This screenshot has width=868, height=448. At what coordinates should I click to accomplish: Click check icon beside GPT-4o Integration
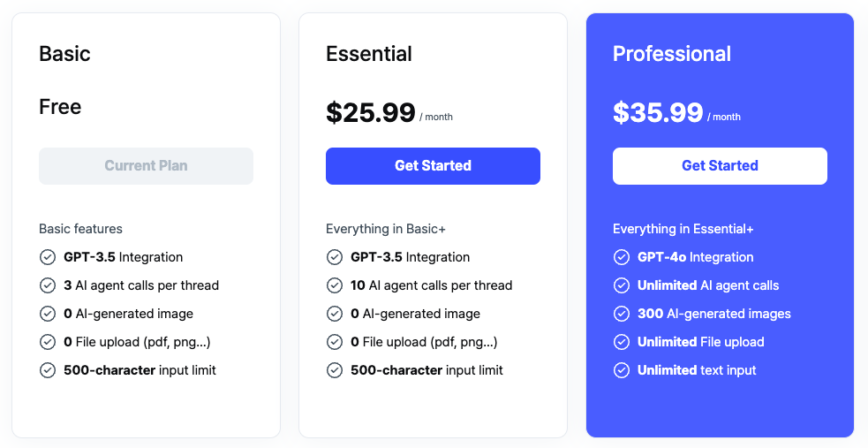pos(622,257)
